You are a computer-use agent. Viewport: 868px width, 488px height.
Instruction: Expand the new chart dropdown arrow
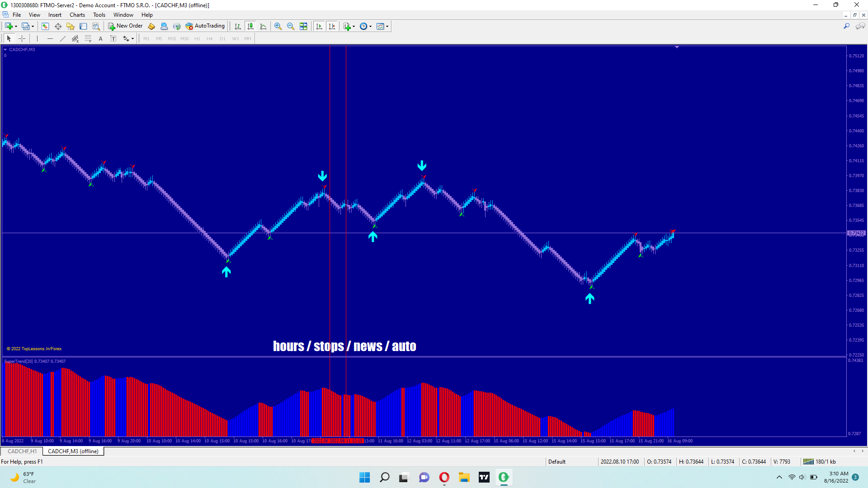pyautogui.click(x=16, y=26)
